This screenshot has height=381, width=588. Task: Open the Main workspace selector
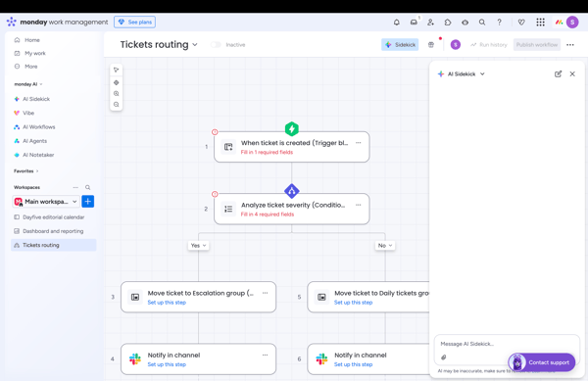tap(46, 202)
